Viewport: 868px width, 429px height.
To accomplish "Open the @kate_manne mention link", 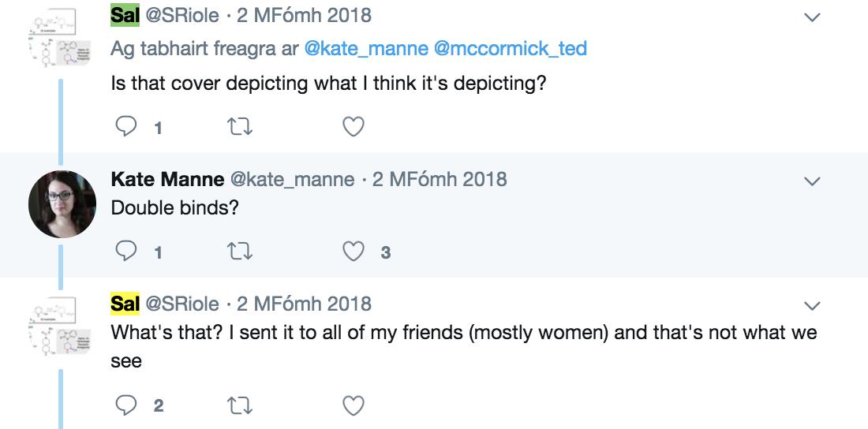I will point(365,49).
